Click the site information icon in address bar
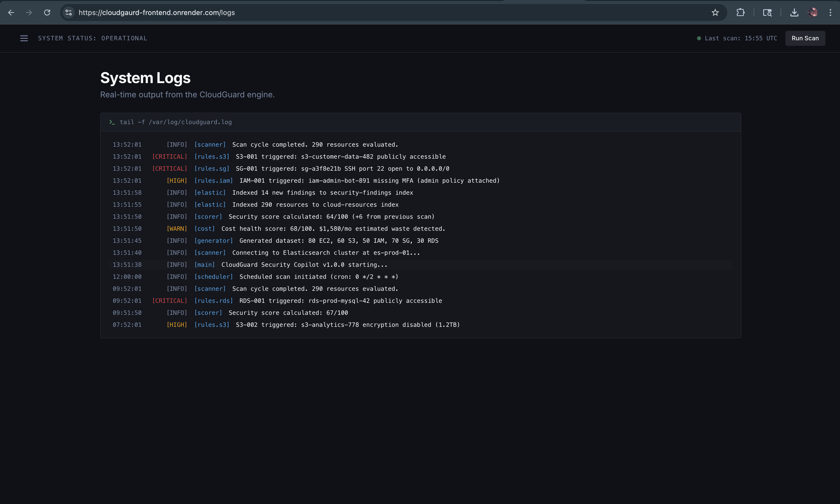The height and width of the screenshot is (504, 840). tap(69, 13)
